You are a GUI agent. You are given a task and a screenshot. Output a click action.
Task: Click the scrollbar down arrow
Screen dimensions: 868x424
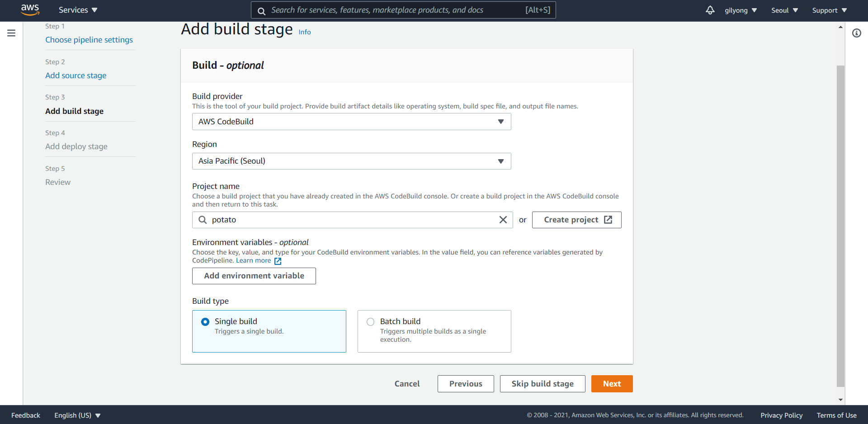[x=840, y=400]
